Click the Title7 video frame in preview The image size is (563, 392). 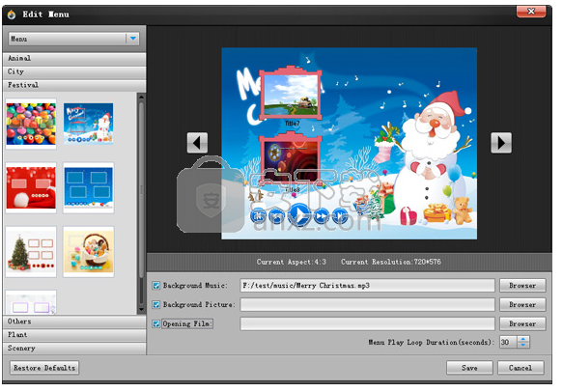click(291, 94)
